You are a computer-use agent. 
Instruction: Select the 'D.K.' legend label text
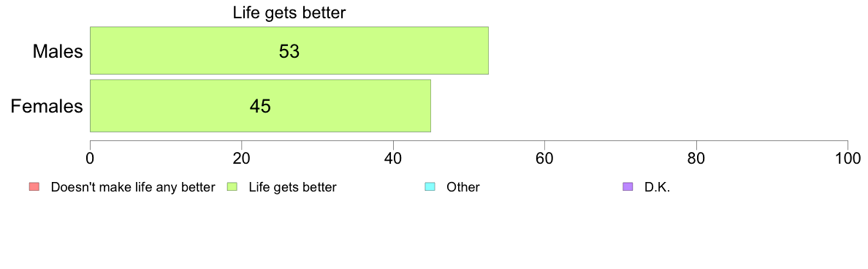point(657,187)
